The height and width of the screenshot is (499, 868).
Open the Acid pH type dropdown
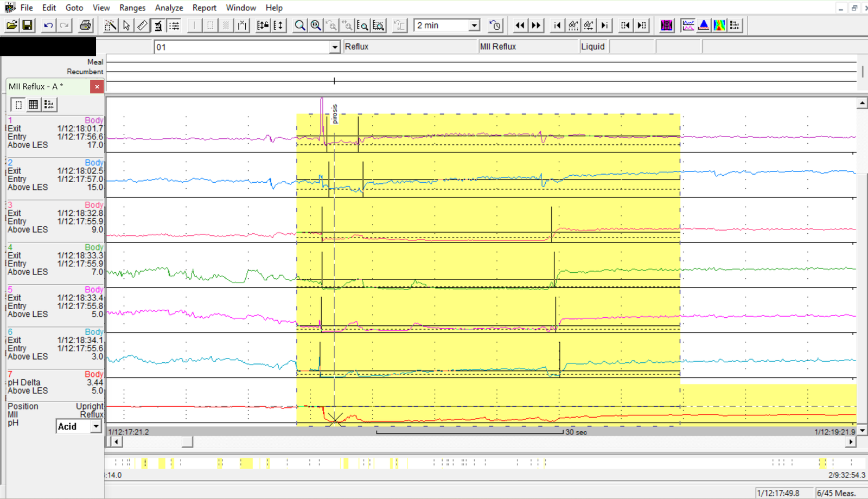(96, 427)
